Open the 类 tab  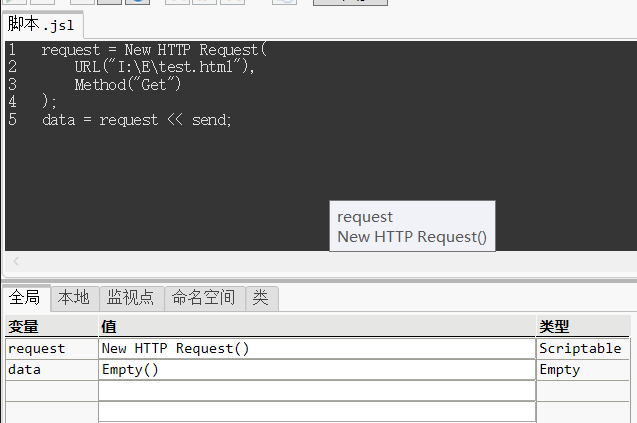(x=260, y=298)
